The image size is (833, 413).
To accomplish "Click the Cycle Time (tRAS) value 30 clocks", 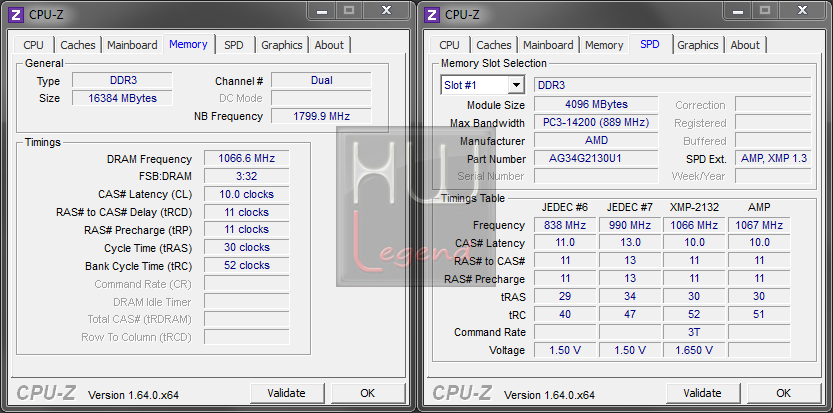I will tap(246, 247).
